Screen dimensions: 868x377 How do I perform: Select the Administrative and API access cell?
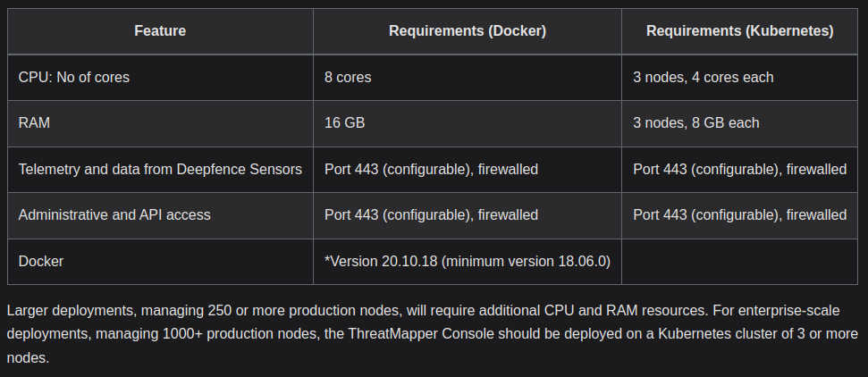click(x=160, y=215)
